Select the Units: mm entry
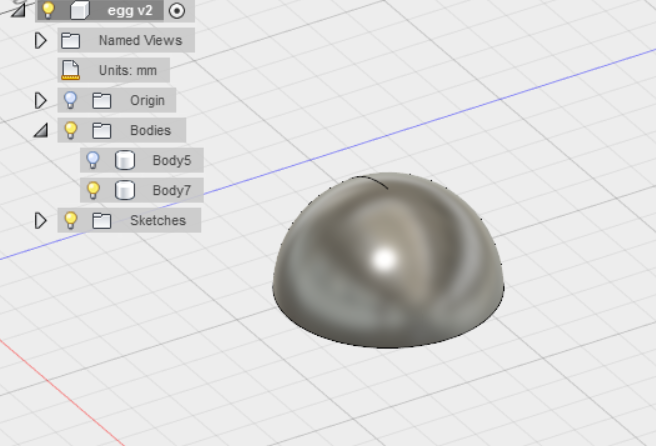 [x=128, y=70]
